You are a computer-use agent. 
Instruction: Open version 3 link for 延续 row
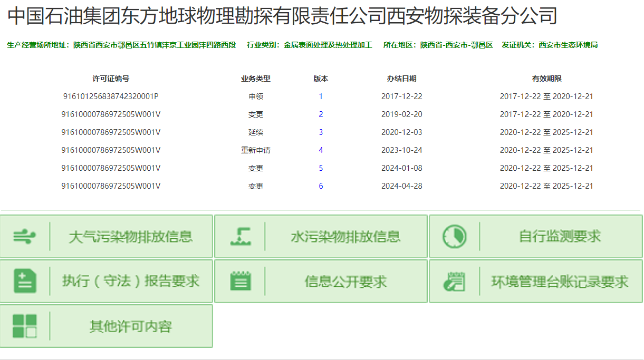321,132
